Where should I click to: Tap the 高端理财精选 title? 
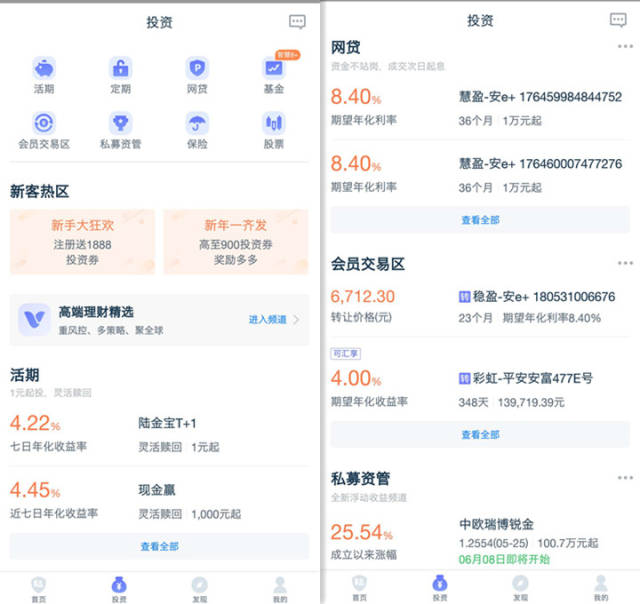96,312
